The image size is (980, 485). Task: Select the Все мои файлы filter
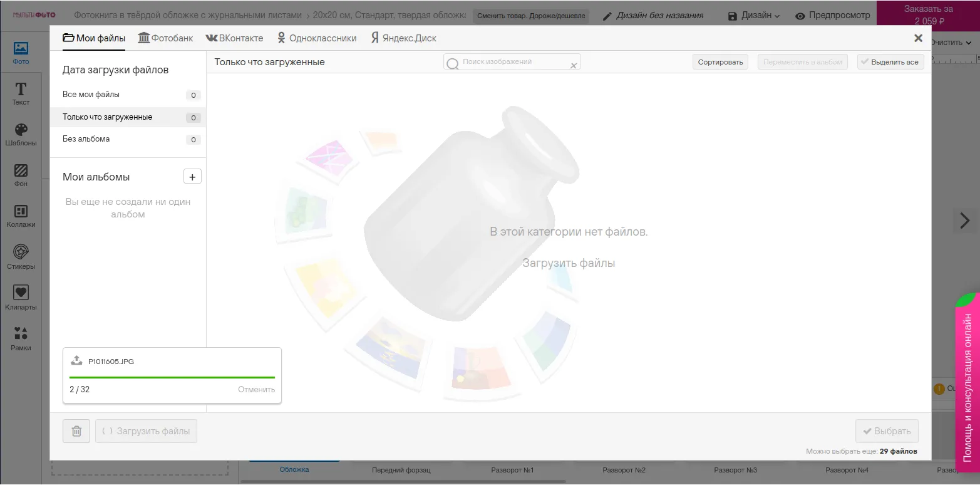point(91,95)
